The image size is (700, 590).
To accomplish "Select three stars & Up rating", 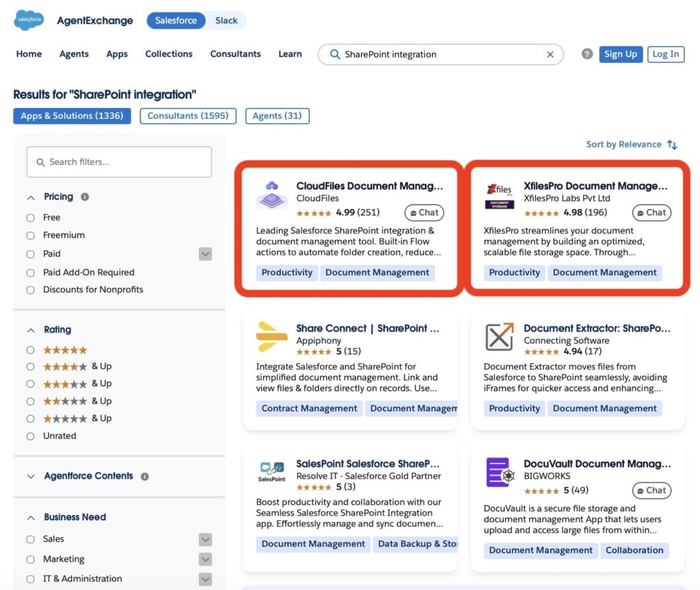I will point(30,384).
